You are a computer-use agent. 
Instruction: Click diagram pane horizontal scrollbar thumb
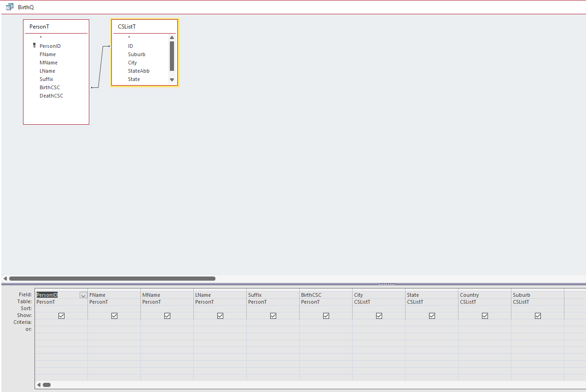coord(112,278)
